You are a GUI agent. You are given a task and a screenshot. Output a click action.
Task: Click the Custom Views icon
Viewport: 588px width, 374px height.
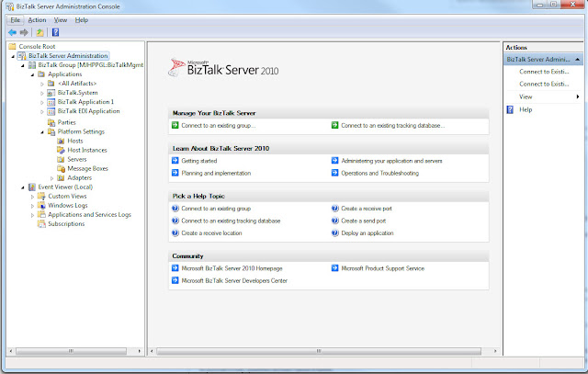point(41,197)
